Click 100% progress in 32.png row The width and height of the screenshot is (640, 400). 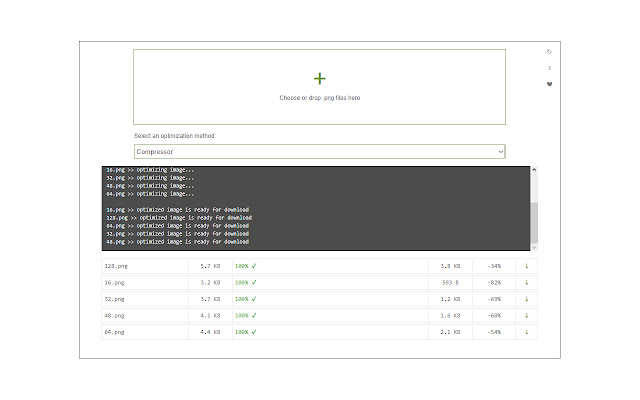[x=241, y=299]
